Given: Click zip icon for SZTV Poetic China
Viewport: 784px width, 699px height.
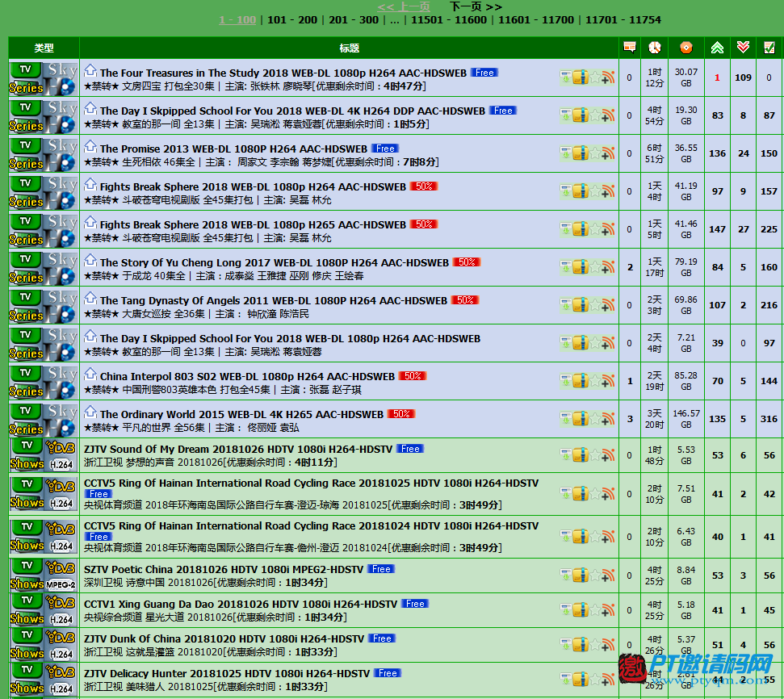Looking at the screenshot, I should (x=580, y=575).
